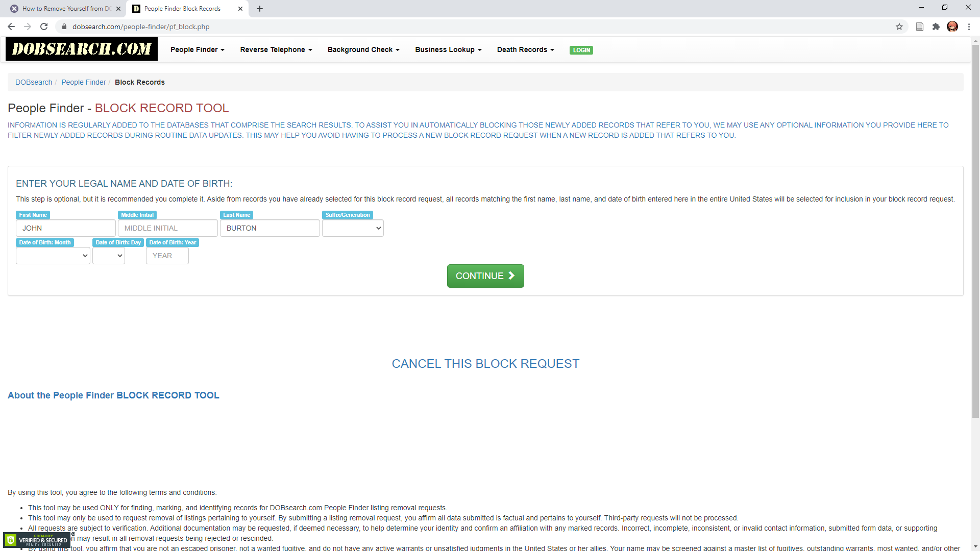Screen dimensions: 980x551
Task: Open the Business Lookup menu
Action: (x=448, y=49)
